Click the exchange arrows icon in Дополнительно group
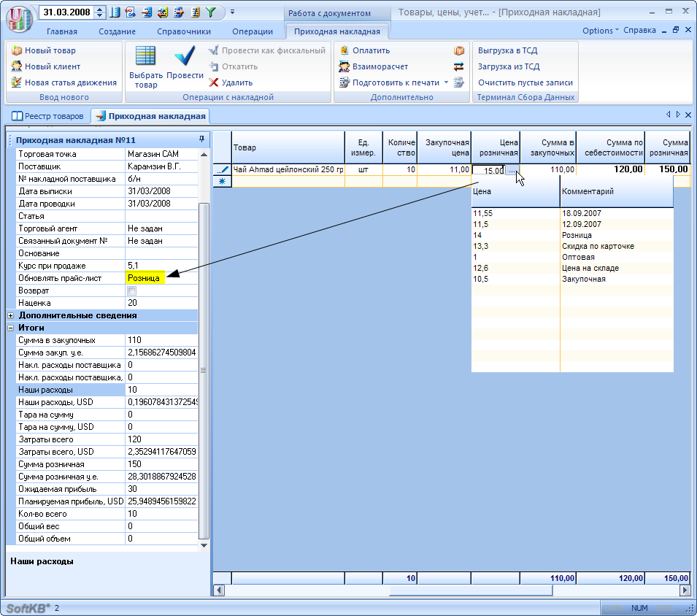This screenshot has width=697, height=616. [459, 66]
